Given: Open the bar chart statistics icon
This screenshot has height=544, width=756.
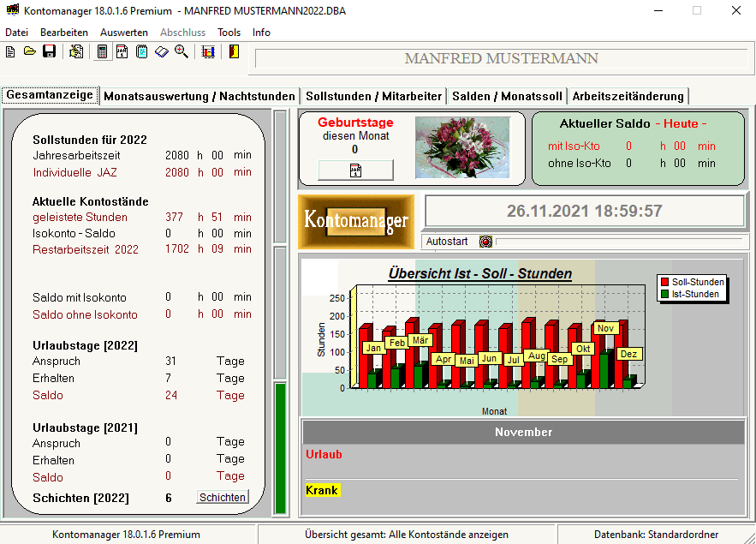Looking at the screenshot, I should click(208, 51).
